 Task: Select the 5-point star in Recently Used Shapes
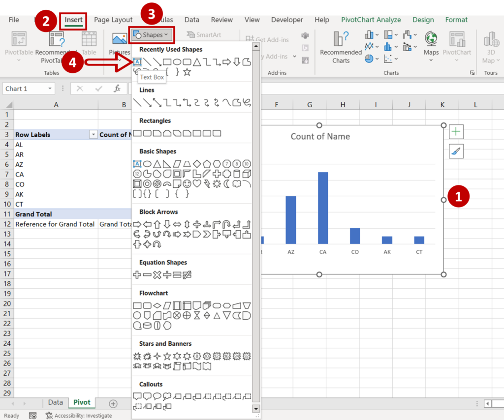click(x=187, y=72)
